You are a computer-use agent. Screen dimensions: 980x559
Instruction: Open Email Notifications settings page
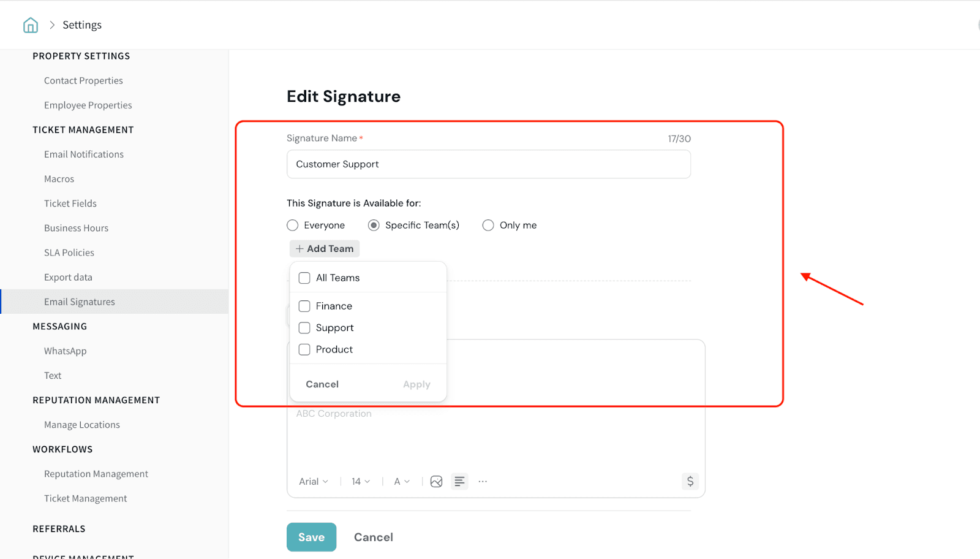pos(84,154)
